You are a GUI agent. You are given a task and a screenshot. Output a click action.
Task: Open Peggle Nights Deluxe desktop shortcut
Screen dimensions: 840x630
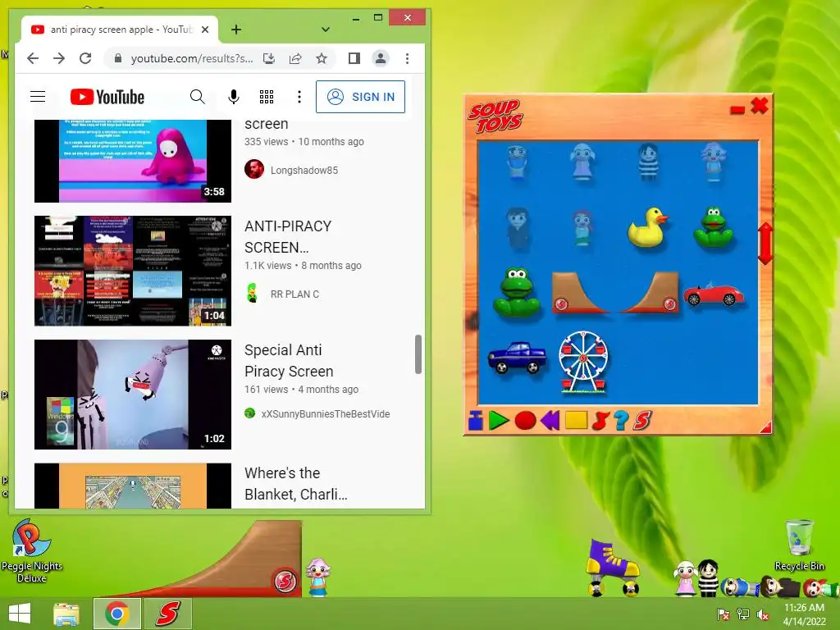pos(31,551)
